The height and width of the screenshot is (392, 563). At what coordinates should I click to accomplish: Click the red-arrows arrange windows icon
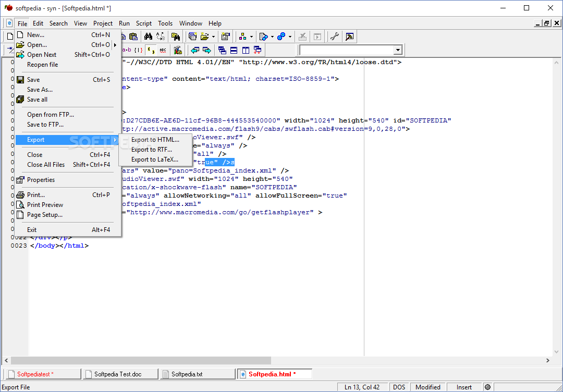pos(258,50)
